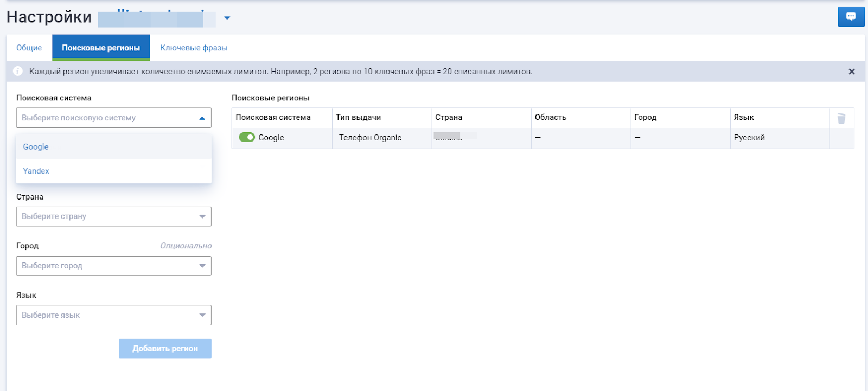The height and width of the screenshot is (391, 868).
Task: Click the trash delete icon in table header
Action: click(841, 118)
